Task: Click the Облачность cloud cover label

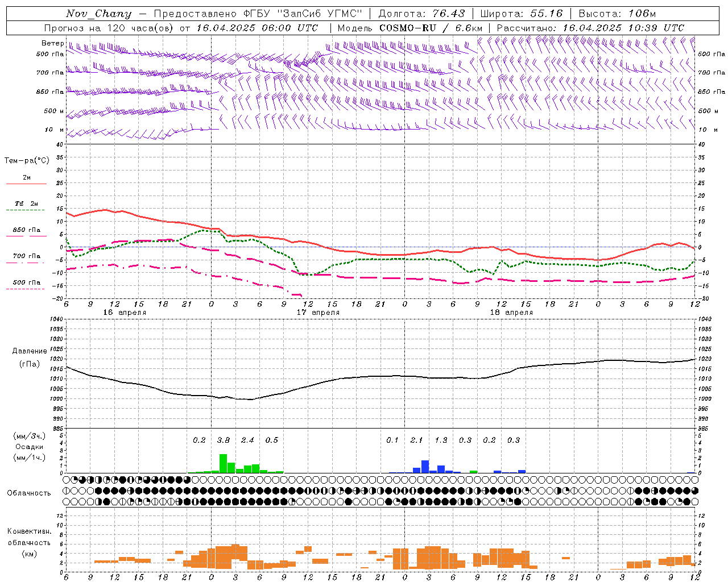Action: pos(29,493)
